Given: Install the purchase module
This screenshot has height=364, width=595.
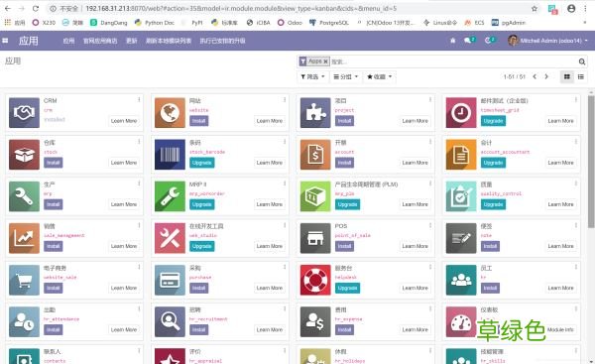Looking at the screenshot, I should (x=199, y=288).
